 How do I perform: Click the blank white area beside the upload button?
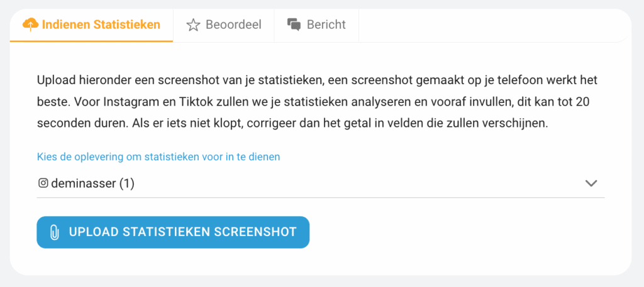coord(456,232)
